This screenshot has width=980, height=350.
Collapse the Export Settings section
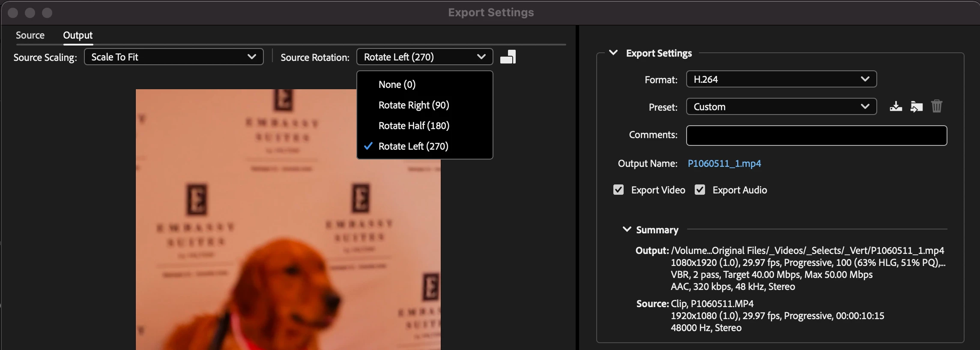tap(613, 53)
